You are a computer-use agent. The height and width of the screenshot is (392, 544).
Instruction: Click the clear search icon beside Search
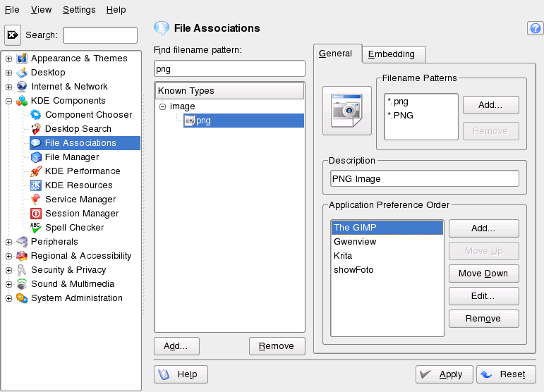point(13,35)
